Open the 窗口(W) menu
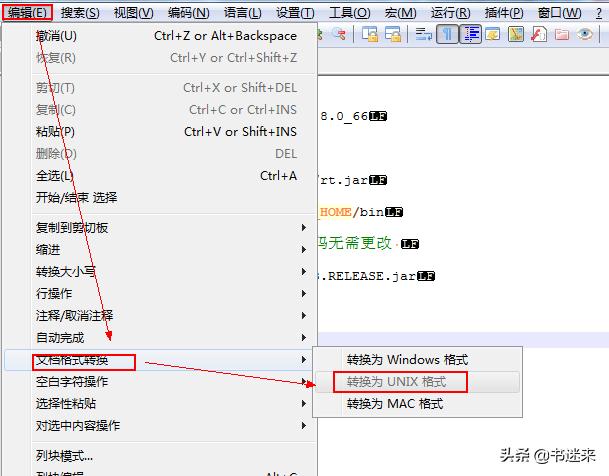 [559, 13]
